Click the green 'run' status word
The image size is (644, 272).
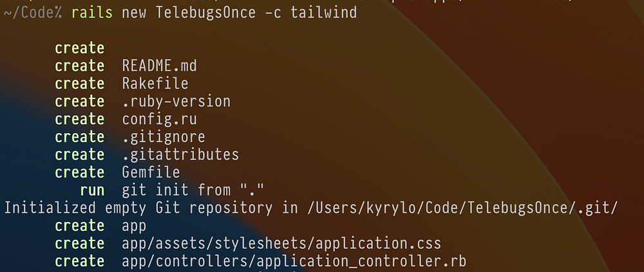(x=92, y=190)
